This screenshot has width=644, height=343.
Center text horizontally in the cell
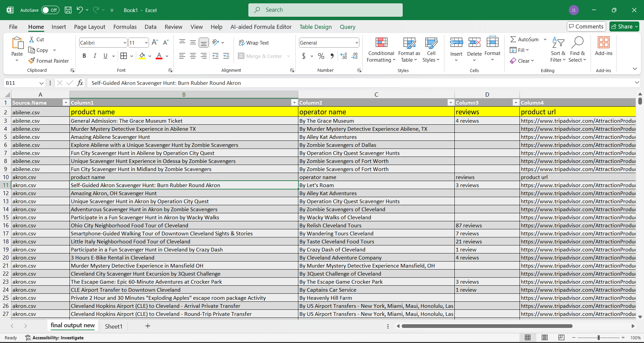(x=193, y=56)
